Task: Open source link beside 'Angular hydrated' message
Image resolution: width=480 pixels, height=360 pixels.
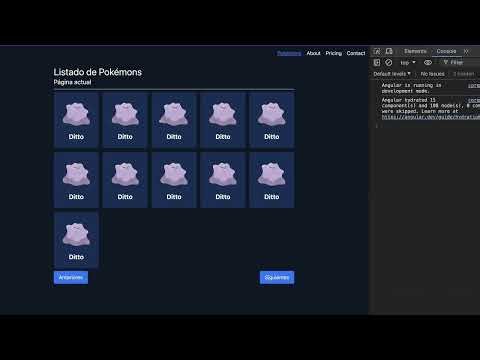Action: pos(474,100)
